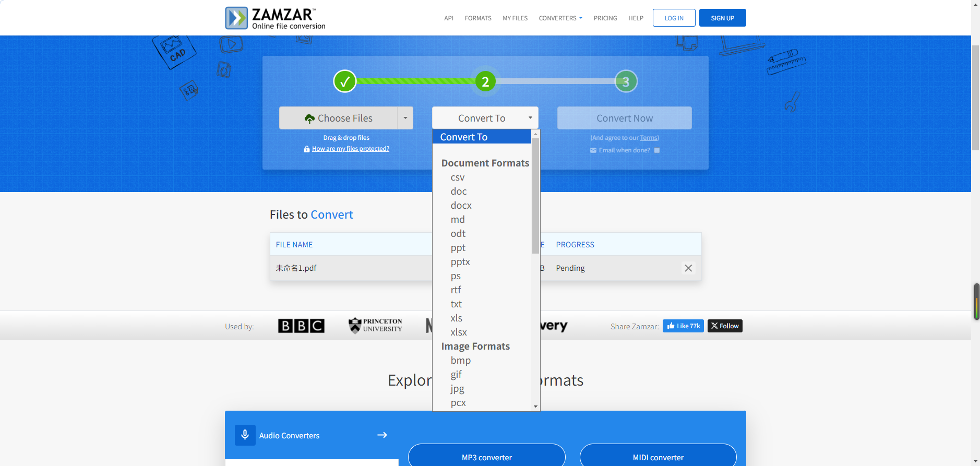Click the Sign Up button

click(x=722, y=18)
